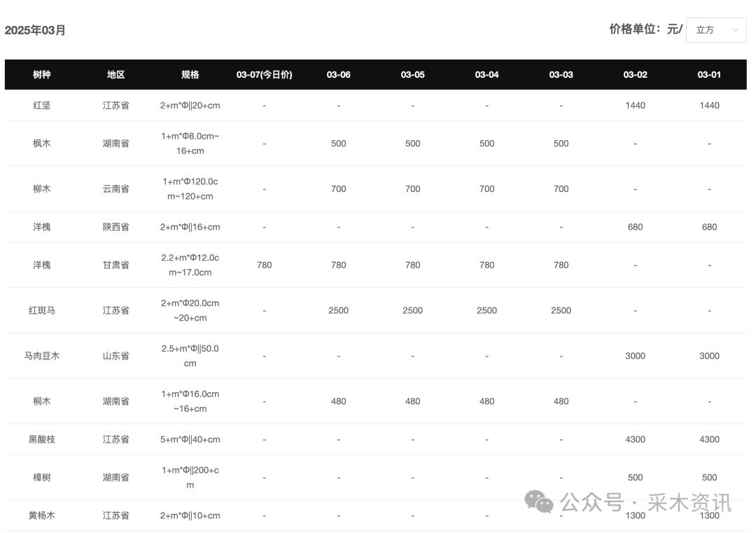Select the 树种 column header
756x533 pixels.
(42, 75)
